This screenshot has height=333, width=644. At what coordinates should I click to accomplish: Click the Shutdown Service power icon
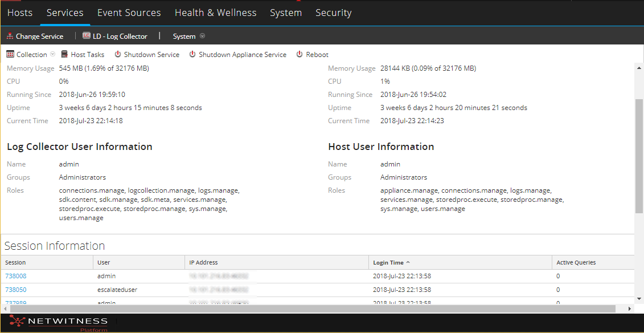(118, 54)
